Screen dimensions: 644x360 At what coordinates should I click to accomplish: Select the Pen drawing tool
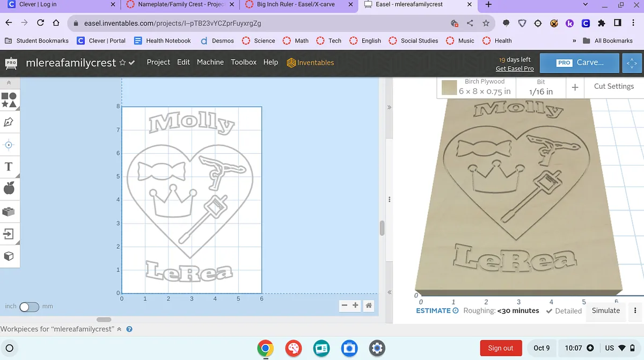pos(9,122)
